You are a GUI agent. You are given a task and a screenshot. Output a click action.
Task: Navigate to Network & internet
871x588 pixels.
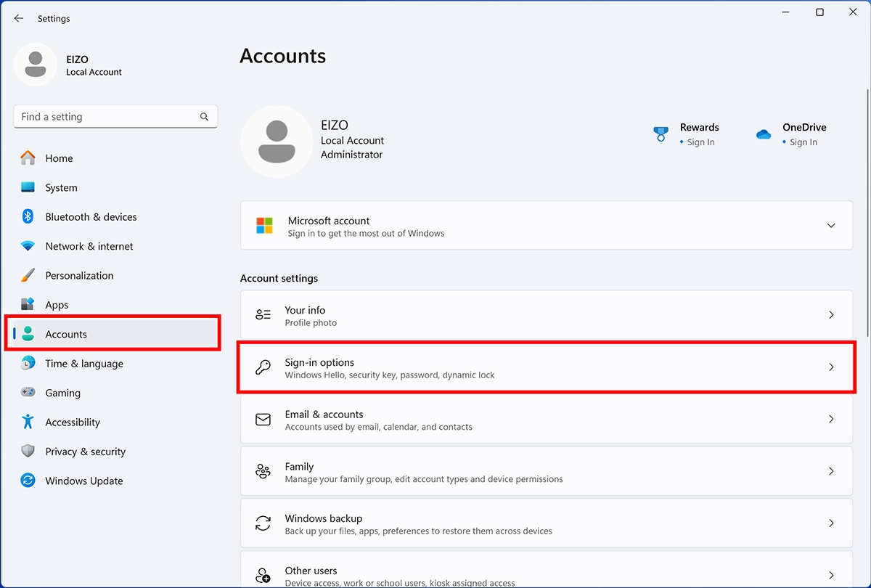coord(115,246)
